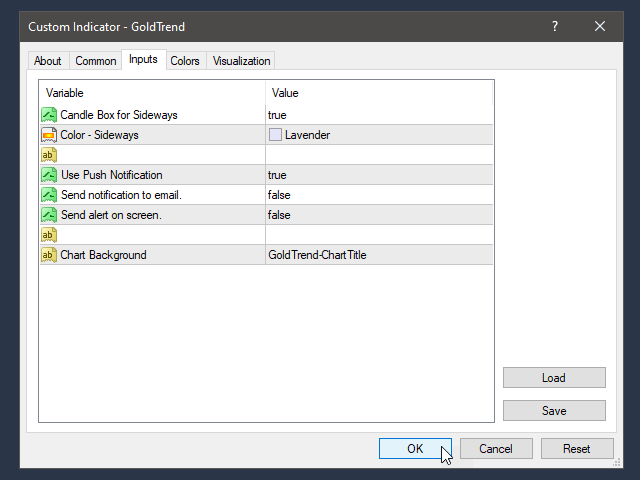640x480 pixels.
Task: Reset inputs with the Reset button
Action: (577, 449)
